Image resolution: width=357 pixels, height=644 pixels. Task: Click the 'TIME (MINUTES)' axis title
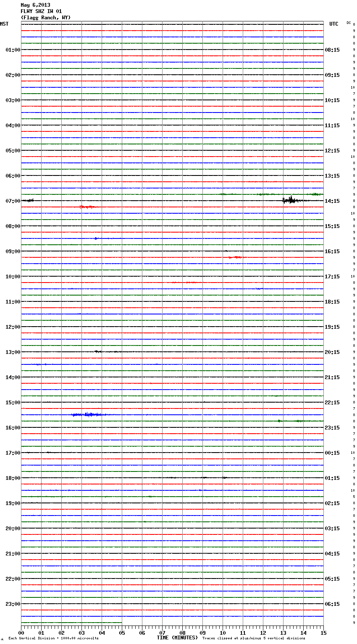click(177, 638)
